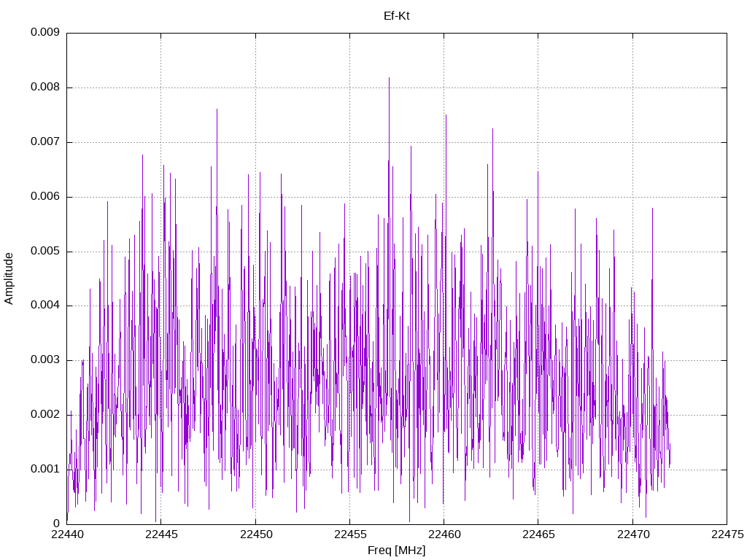Viewport: 747px width, 560px height.
Task: Click y-axis tick value 0.002
Action: tap(45, 415)
